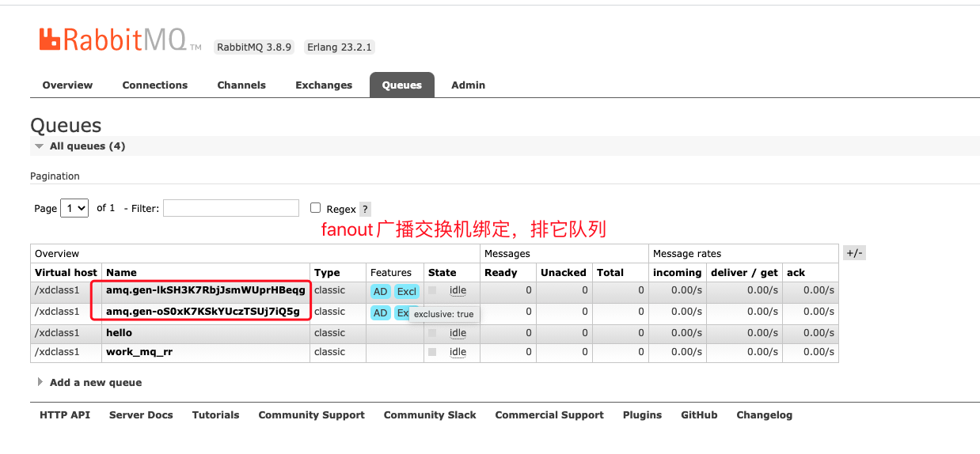Click the Regex help question mark
The width and height of the screenshot is (980, 454).
(365, 209)
